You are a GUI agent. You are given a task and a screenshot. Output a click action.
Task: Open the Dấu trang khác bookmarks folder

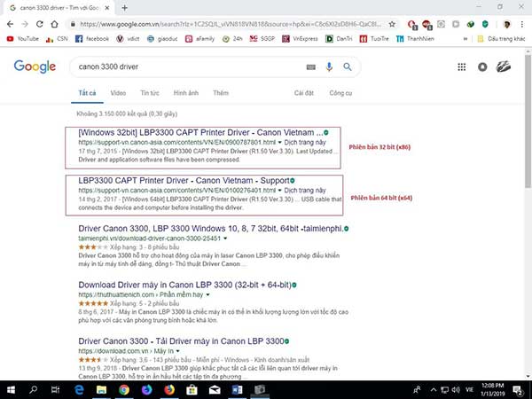(501, 39)
